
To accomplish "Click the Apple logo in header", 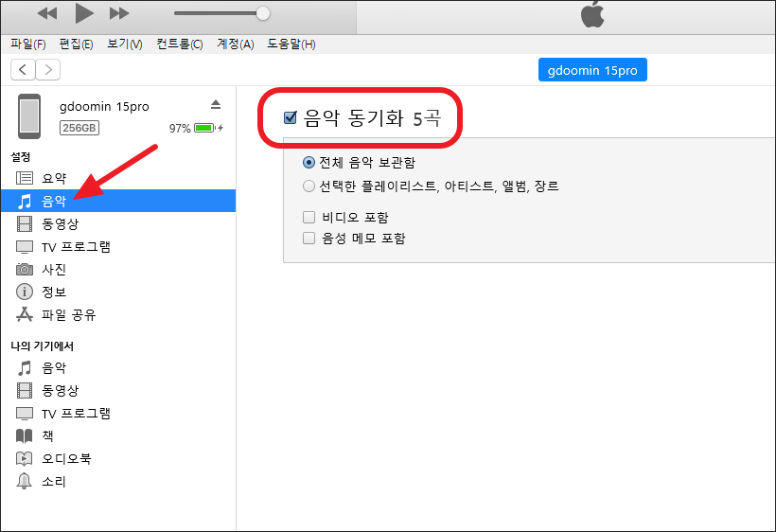I will coord(592,15).
